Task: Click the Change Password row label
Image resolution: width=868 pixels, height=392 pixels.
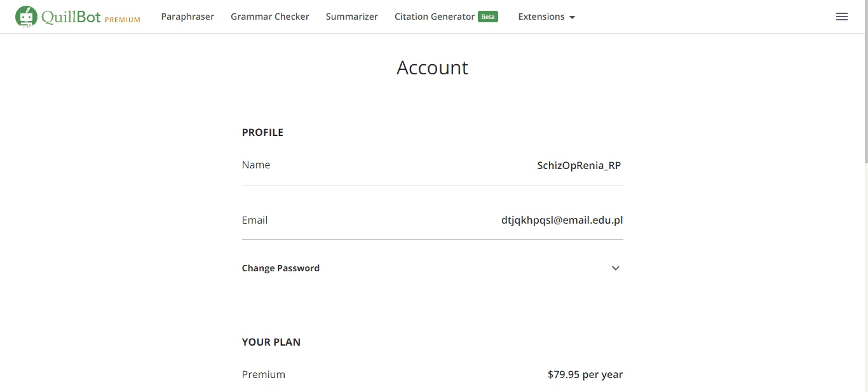Action: 281,268
